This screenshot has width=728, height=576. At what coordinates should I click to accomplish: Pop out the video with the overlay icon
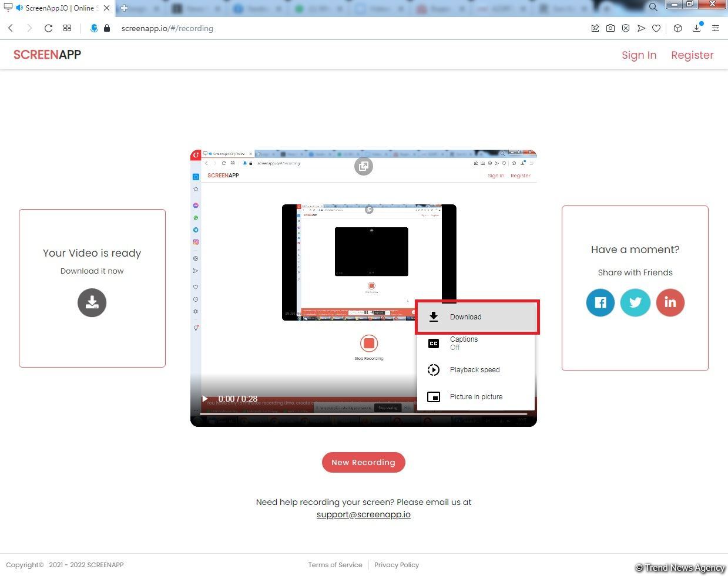click(x=364, y=166)
